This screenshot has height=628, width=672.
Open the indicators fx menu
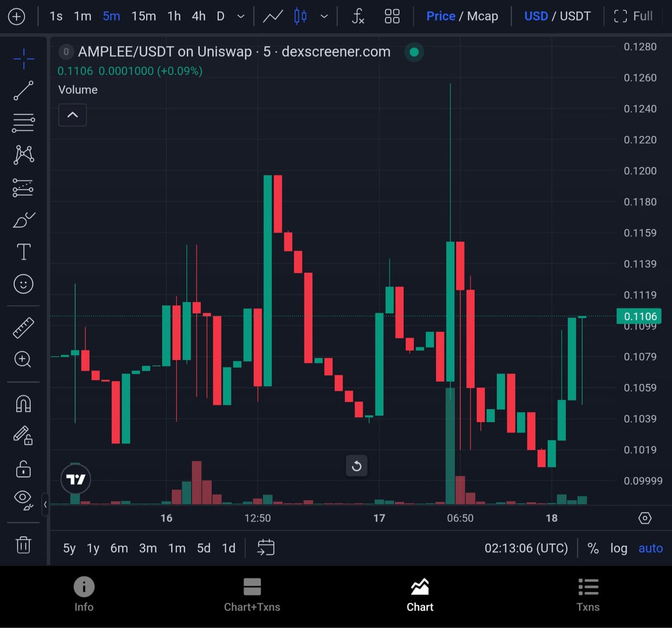tap(358, 16)
